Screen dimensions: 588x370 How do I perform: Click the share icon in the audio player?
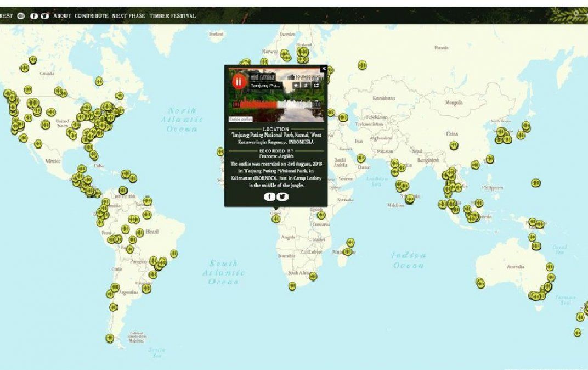pyautogui.click(x=316, y=85)
